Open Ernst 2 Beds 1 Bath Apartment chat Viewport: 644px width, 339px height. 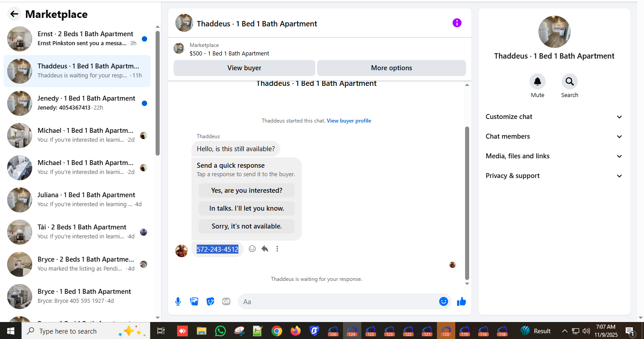(x=77, y=39)
